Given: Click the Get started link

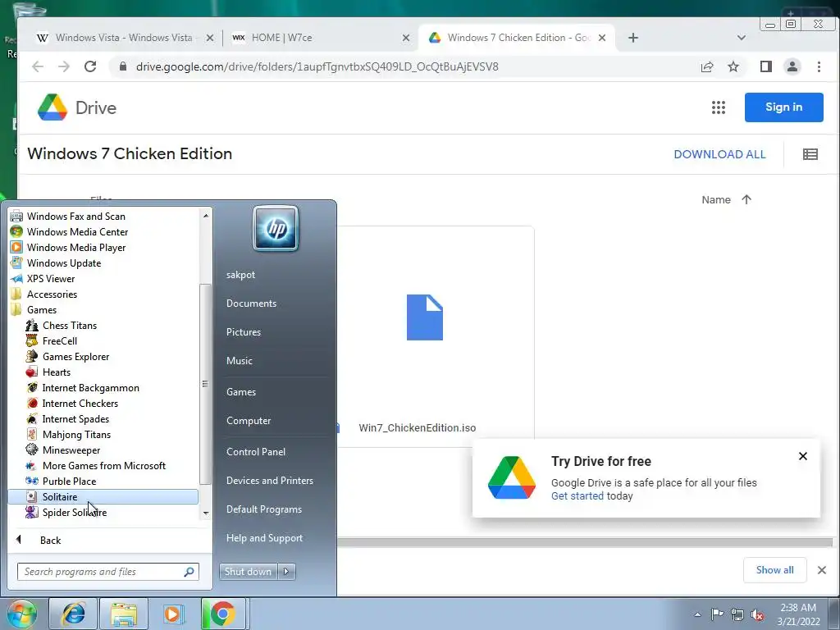Looking at the screenshot, I should coord(577,496).
